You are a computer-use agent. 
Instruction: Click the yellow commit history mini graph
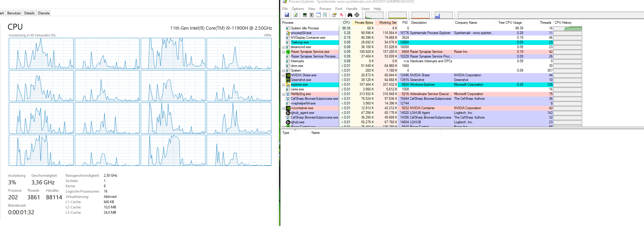coord(397,15)
